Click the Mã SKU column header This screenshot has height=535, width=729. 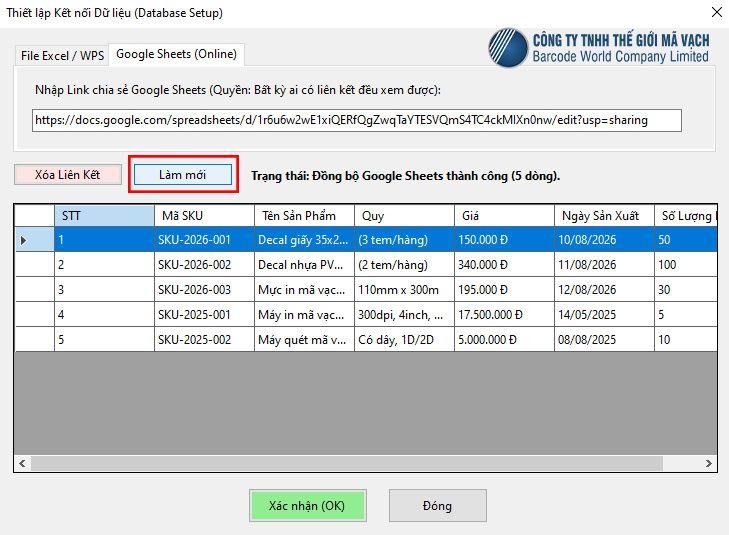click(204, 216)
